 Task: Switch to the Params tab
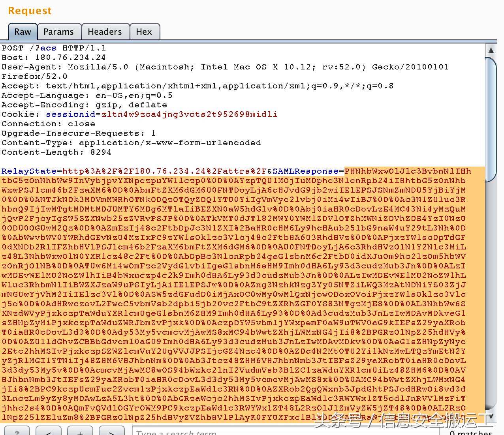click(59, 32)
